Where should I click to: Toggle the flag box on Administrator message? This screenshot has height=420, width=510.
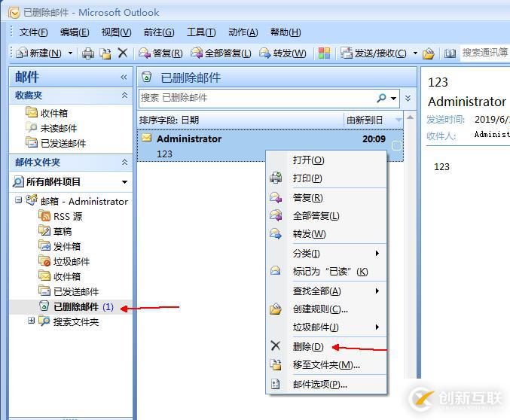coord(395,145)
